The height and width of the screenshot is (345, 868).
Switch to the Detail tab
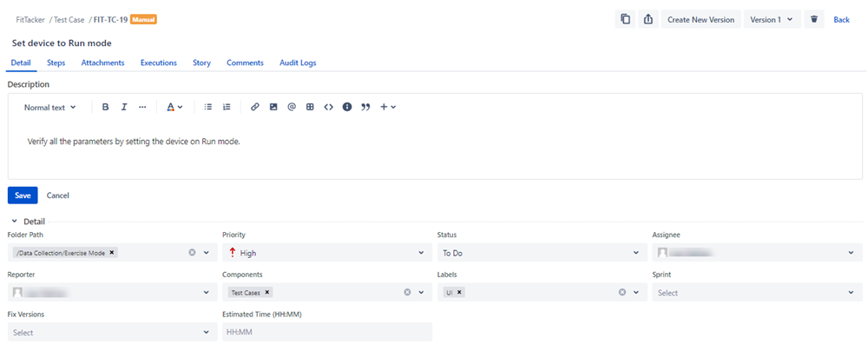[x=21, y=63]
